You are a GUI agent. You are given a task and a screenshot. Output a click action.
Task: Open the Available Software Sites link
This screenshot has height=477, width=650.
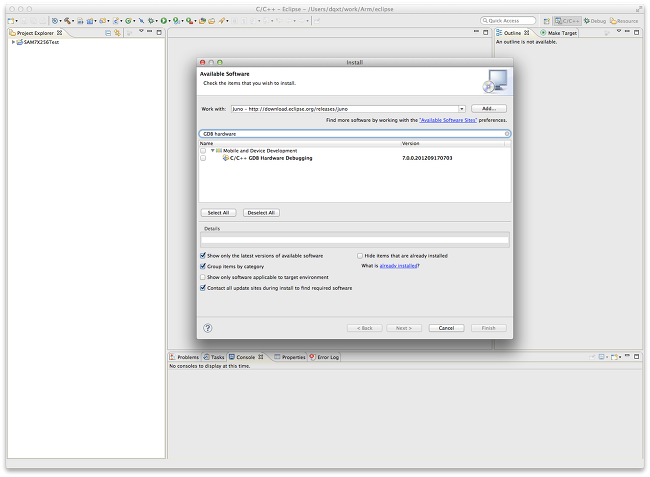448,120
